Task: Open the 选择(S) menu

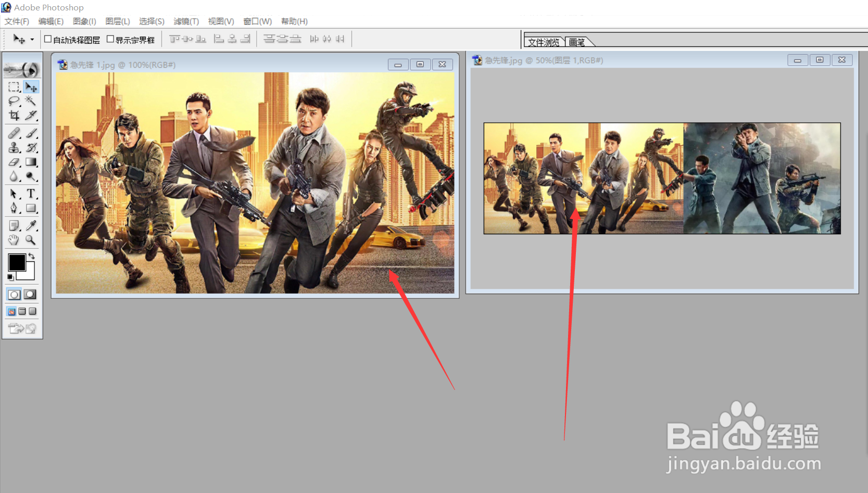Action: click(x=152, y=21)
